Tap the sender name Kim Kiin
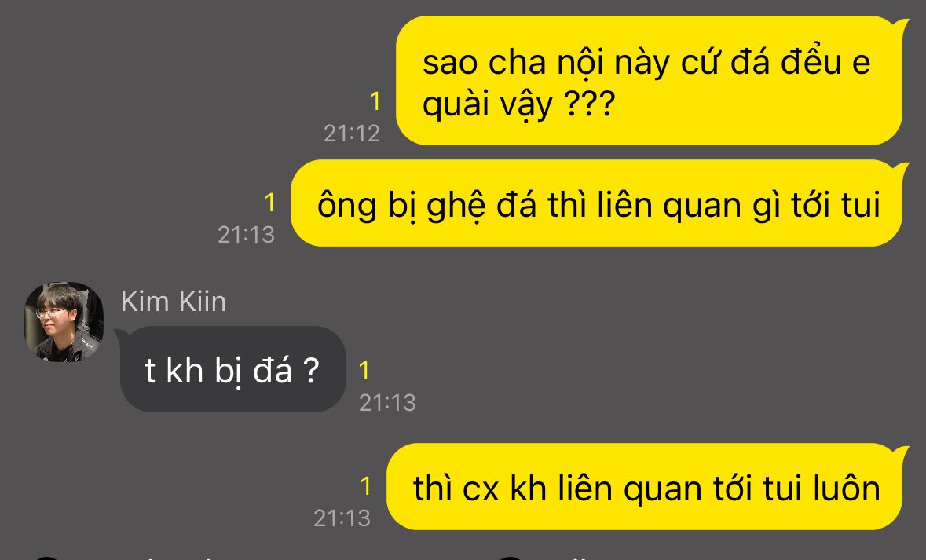926x560 pixels. (x=174, y=302)
